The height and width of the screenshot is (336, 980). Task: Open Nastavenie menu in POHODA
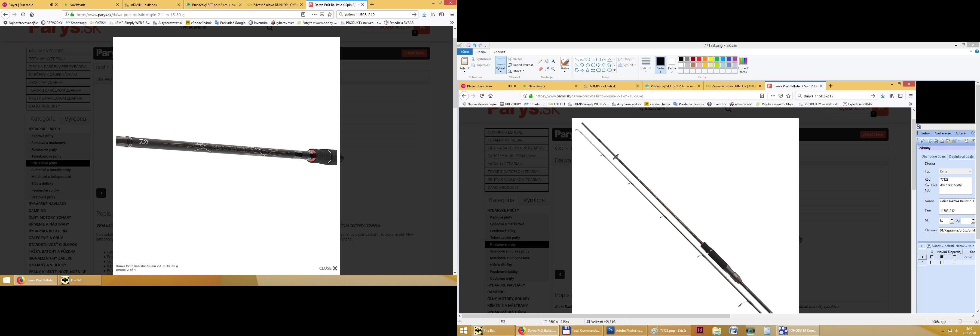coord(943,133)
